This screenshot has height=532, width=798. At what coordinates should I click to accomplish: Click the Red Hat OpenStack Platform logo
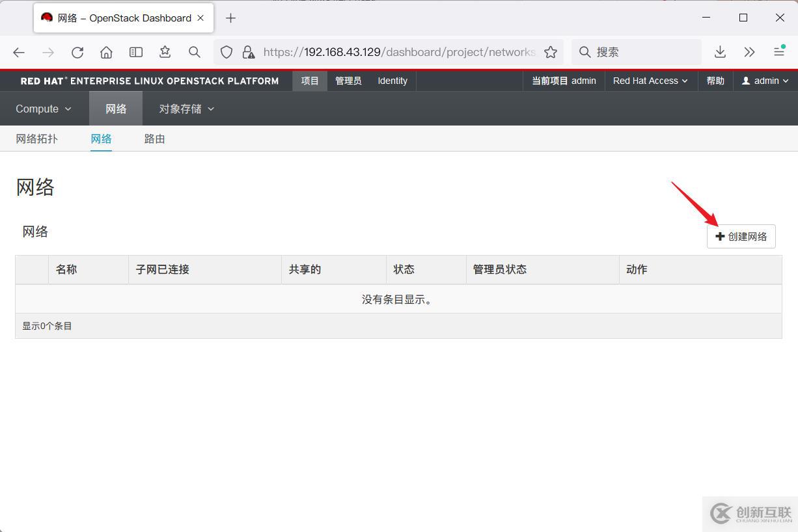coord(150,81)
